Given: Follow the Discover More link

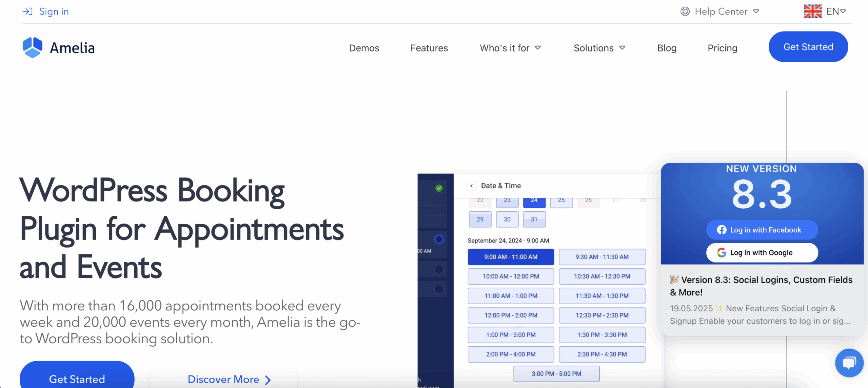Looking at the screenshot, I should [229, 379].
